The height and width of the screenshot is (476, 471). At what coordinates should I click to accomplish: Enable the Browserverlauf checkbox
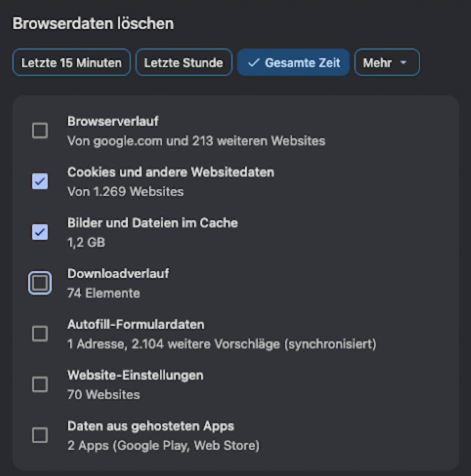point(40,131)
